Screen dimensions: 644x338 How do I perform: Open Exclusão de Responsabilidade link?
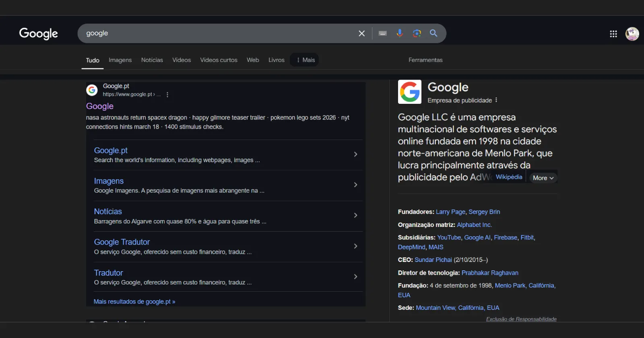[x=521, y=319]
